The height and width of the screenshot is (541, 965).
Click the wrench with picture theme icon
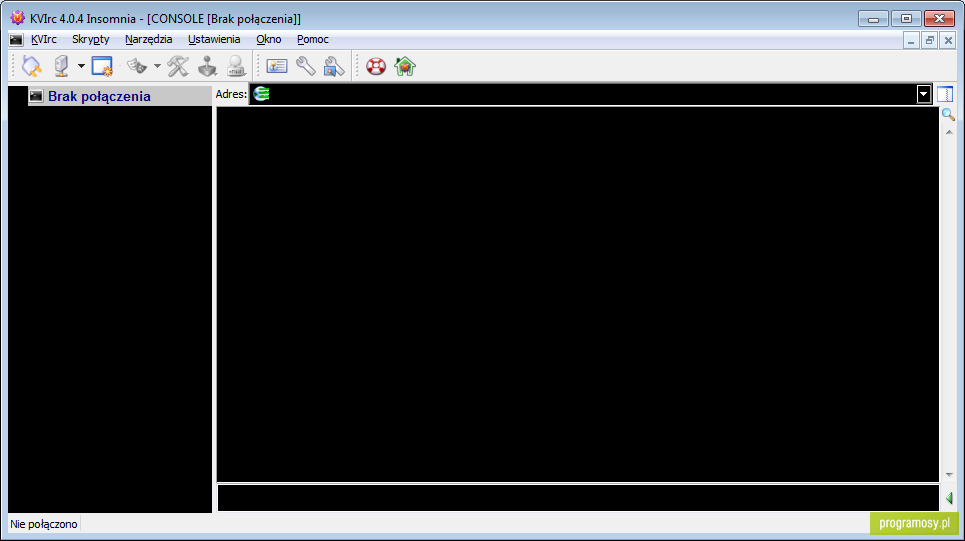(x=334, y=66)
